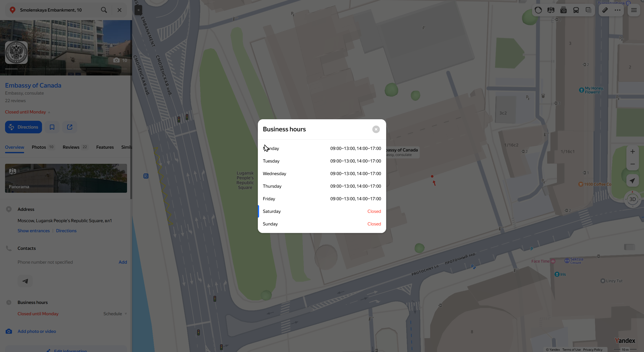Open more tools three-dot menu
This screenshot has height=352, width=644.
618,10
